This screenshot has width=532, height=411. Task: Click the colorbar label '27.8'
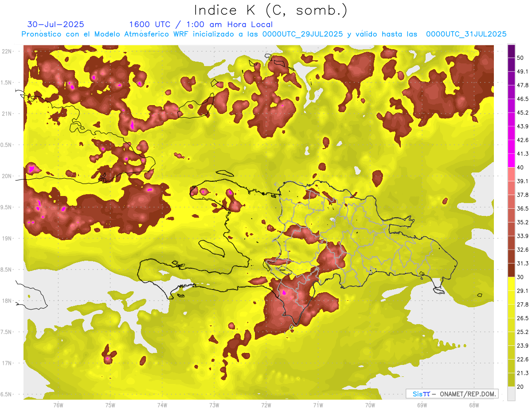[522, 305]
